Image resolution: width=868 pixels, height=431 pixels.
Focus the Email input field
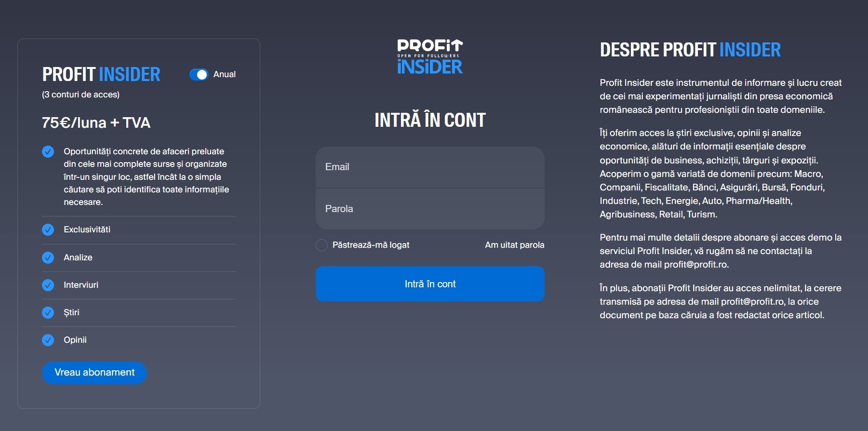pos(429,167)
